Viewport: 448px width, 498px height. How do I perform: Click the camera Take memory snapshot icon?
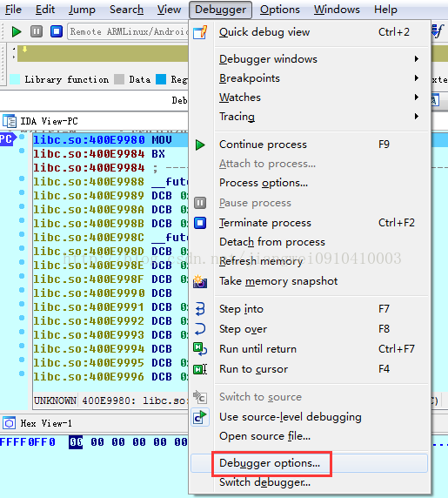click(x=200, y=281)
